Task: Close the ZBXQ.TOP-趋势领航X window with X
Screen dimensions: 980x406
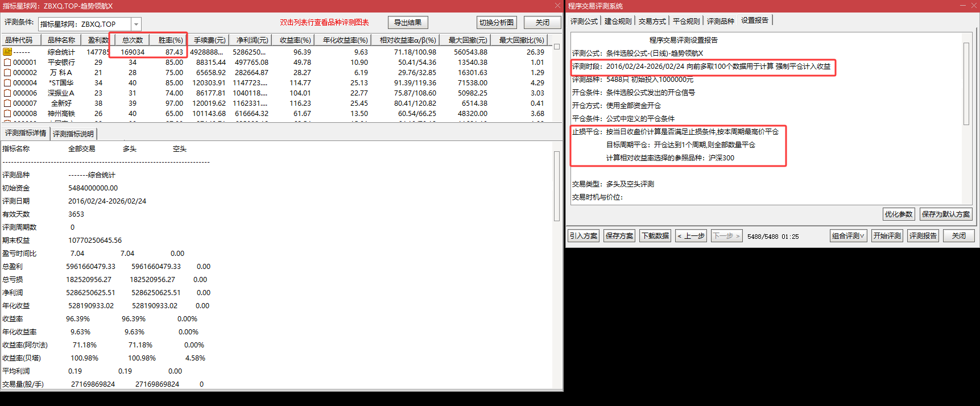Action: click(557, 6)
